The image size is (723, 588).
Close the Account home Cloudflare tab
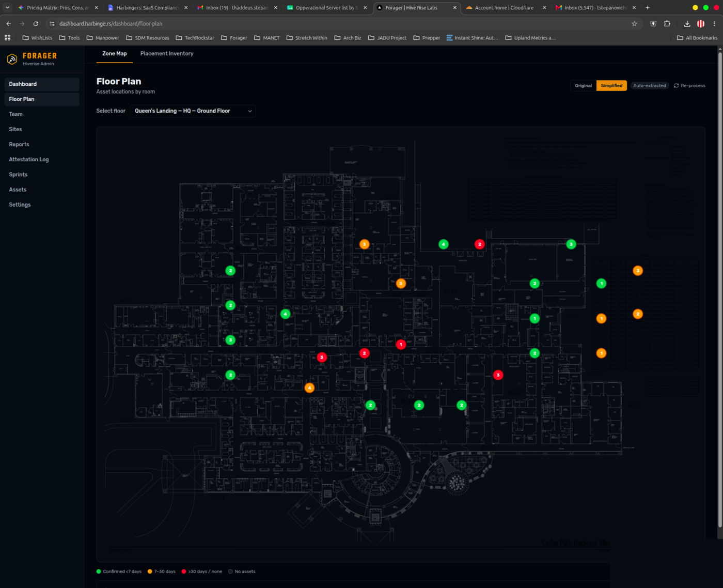click(x=544, y=8)
